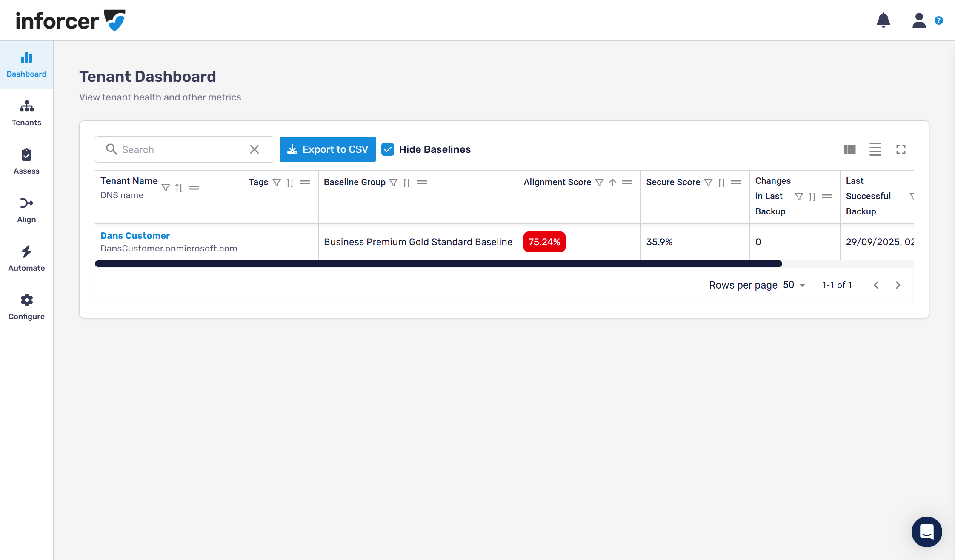Filter the Alignment Score column

(x=599, y=183)
